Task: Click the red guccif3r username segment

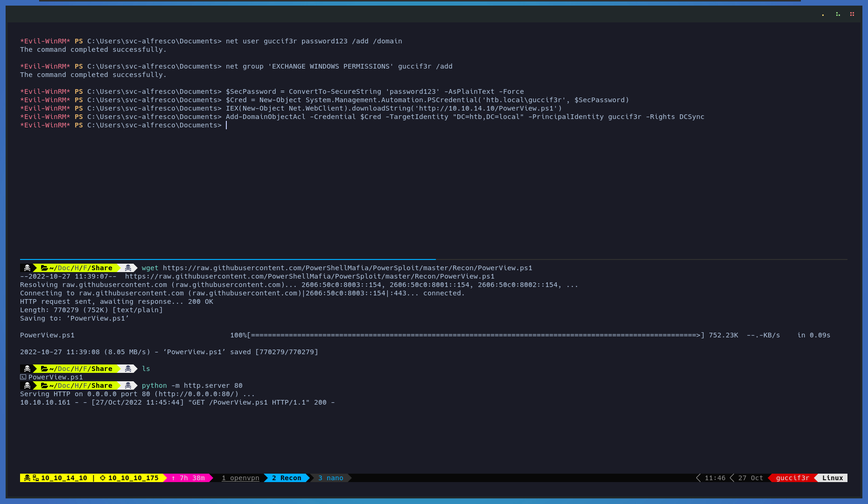Action: [x=792, y=478]
